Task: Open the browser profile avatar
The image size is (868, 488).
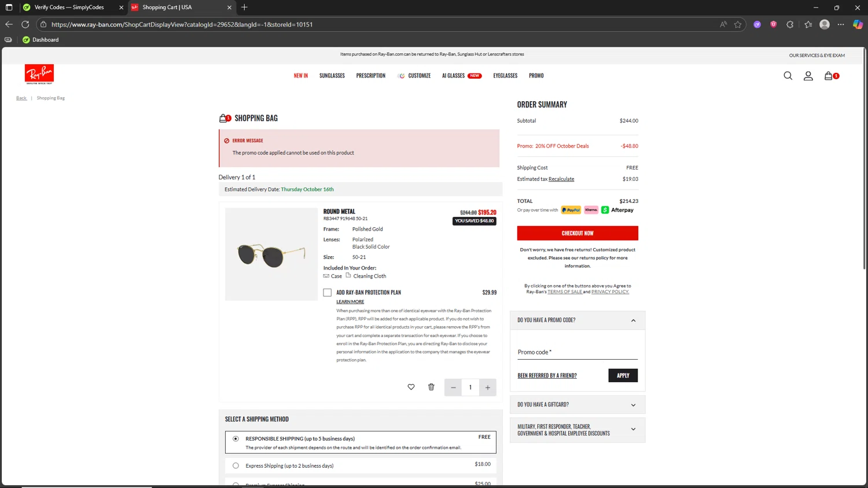Action: tap(825, 24)
